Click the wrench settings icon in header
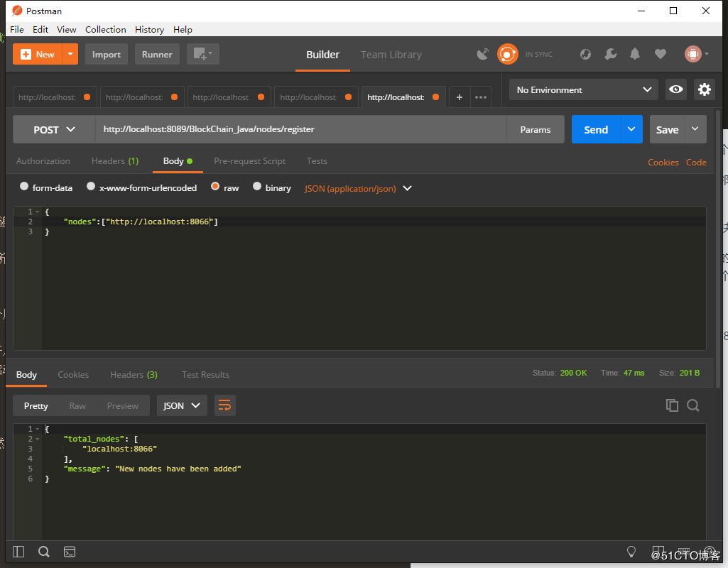 [610, 54]
